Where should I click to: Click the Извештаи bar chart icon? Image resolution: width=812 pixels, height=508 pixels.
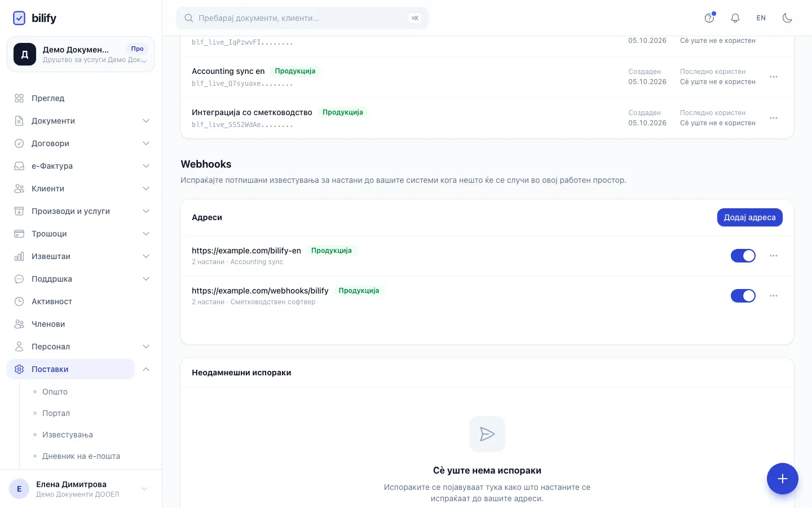(19, 256)
